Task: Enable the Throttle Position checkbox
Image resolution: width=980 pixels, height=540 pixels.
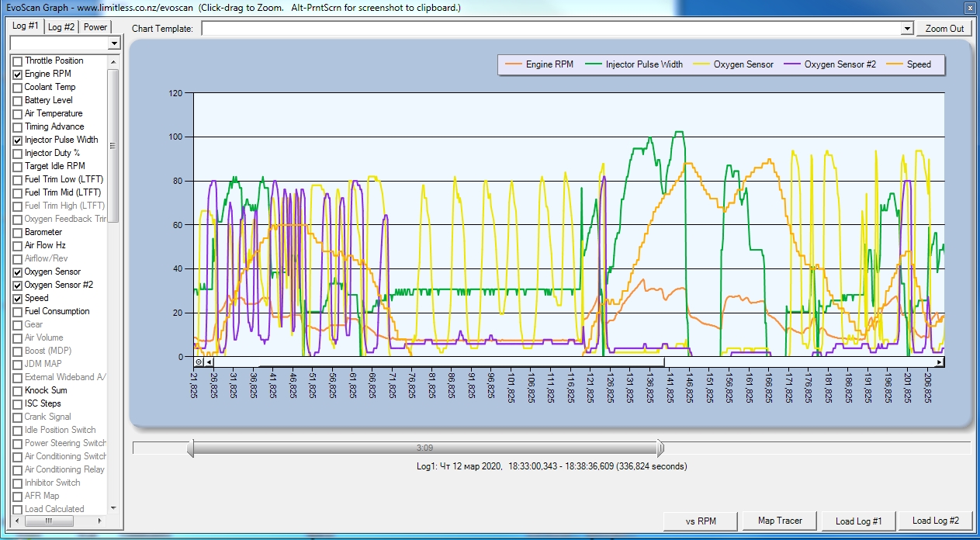Action: coord(17,61)
